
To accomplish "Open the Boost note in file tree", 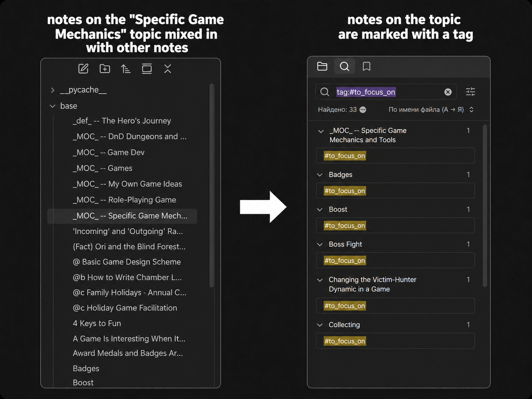I will 83,382.
